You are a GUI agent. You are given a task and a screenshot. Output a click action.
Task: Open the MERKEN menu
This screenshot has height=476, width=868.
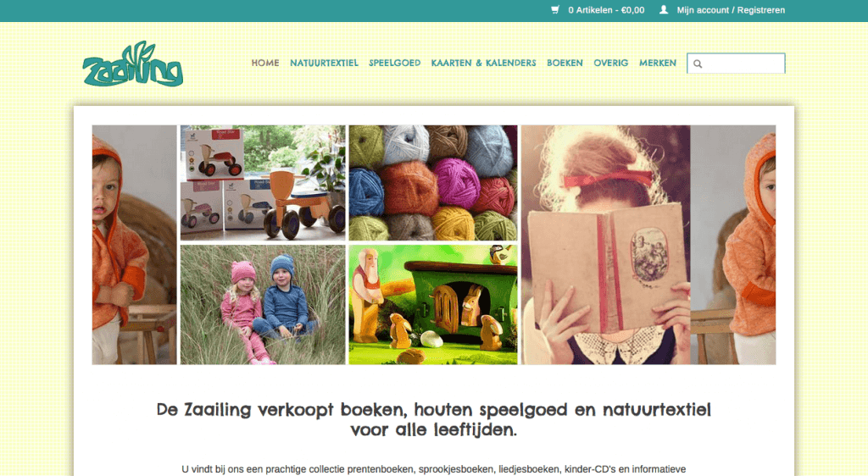(658, 63)
